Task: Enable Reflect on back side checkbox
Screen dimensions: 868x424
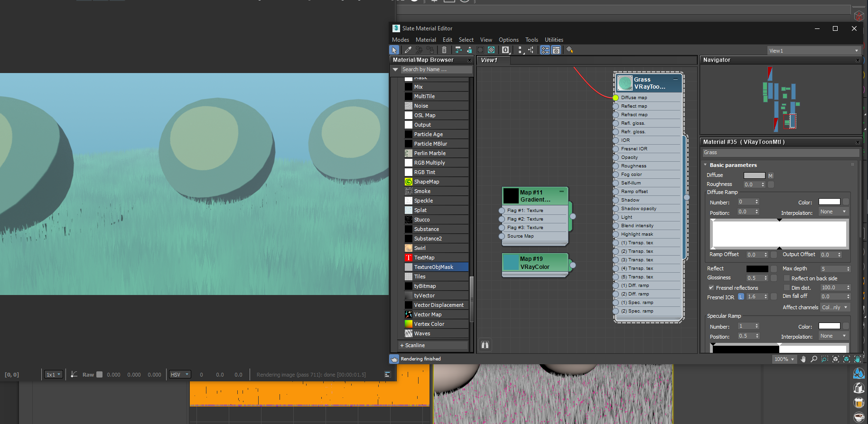Action: coord(787,278)
